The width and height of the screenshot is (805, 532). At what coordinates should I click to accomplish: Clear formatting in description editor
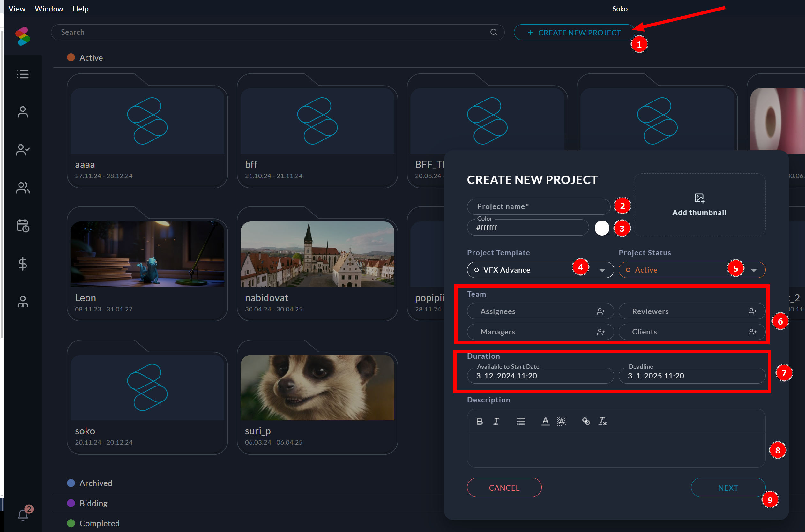pyautogui.click(x=602, y=421)
